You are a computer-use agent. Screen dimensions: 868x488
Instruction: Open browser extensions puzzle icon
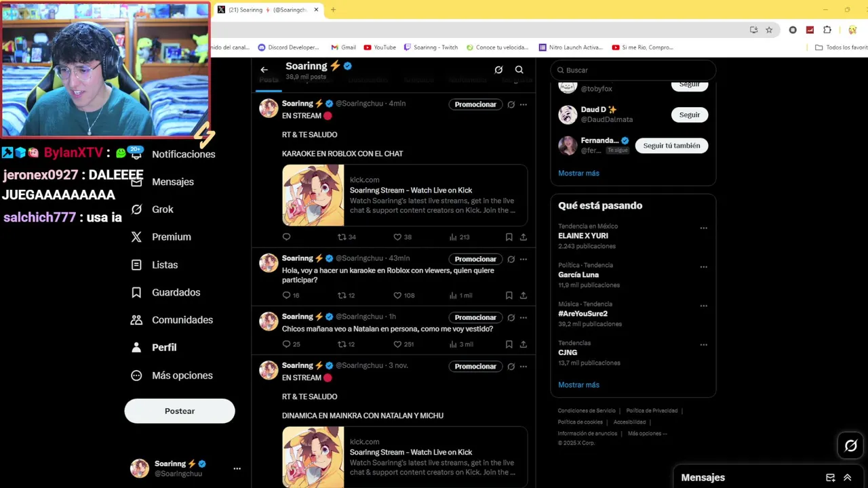click(827, 30)
